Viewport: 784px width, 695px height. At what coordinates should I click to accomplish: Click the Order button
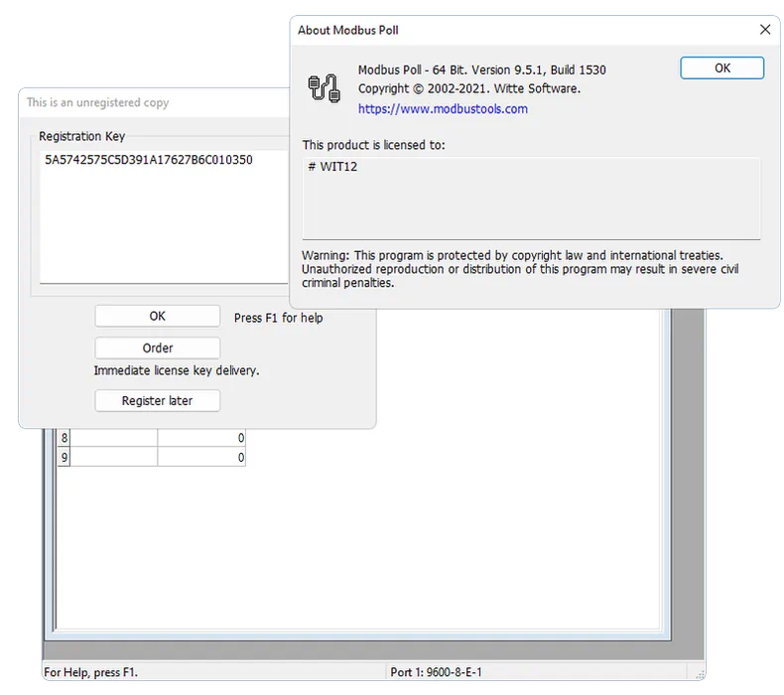click(x=157, y=348)
